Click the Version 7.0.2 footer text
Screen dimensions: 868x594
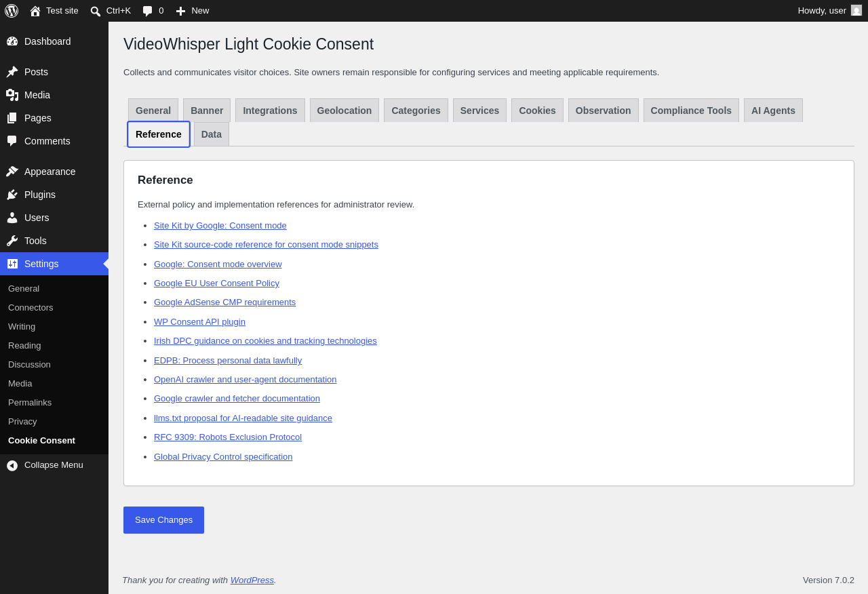tap(829, 580)
